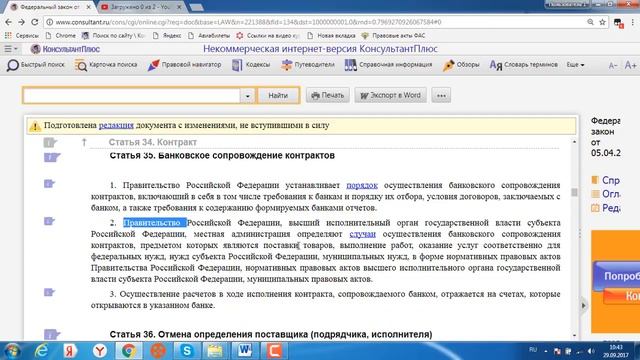Open Авиабилеты bookmark
Screen dimensions: 640x360
[209, 36]
